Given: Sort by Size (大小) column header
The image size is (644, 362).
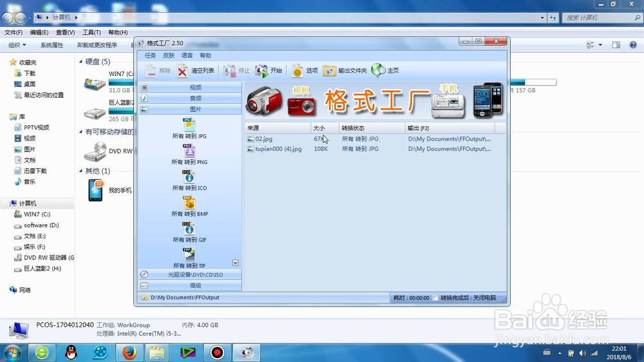Looking at the screenshot, I should tap(325, 128).
